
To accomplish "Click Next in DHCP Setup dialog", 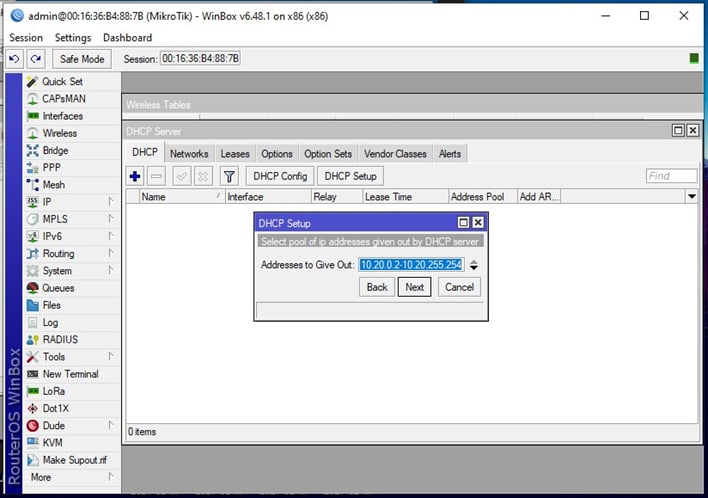I will tap(414, 287).
